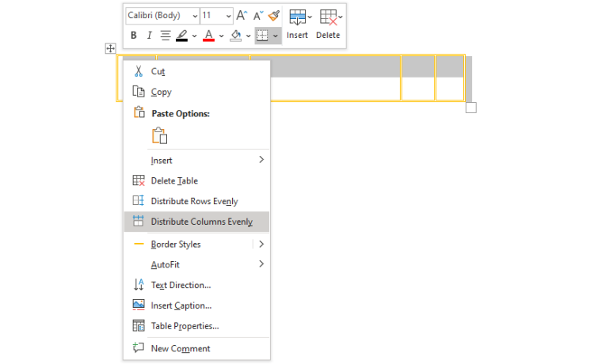This screenshot has width=594, height=364.
Task: Click the Insert table rows button
Action: tap(298, 24)
